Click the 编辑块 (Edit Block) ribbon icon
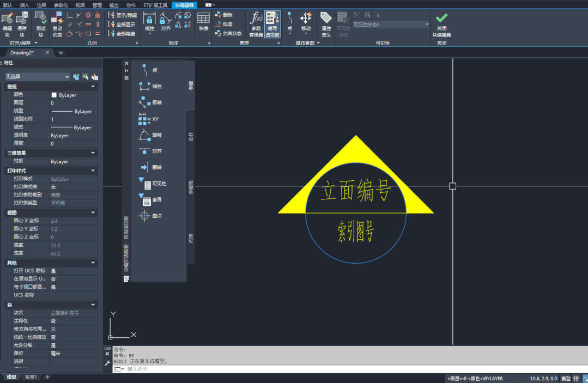 [x=7, y=25]
